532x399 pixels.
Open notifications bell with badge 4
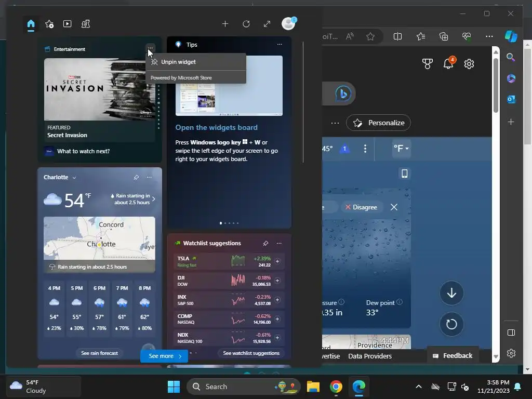[449, 63]
